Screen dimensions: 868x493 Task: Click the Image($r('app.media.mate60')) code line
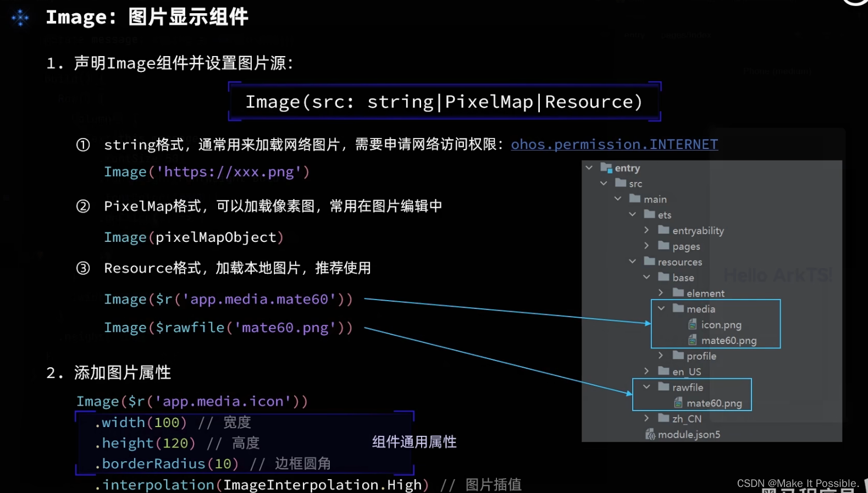tap(228, 300)
